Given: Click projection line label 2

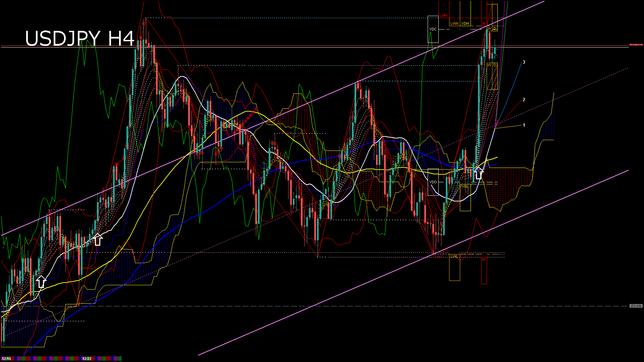Looking at the screenshot, I should pos(524,100).
